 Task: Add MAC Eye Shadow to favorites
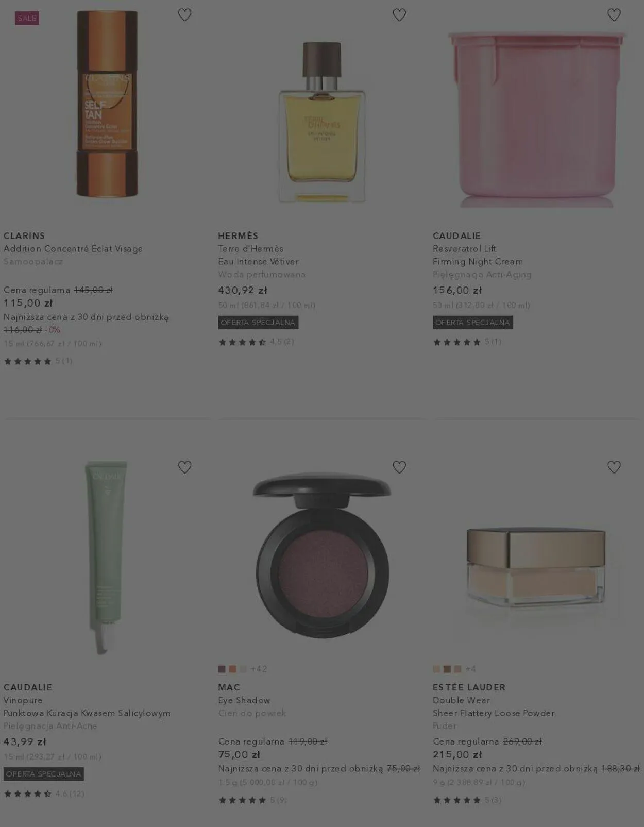click(399, 467)
